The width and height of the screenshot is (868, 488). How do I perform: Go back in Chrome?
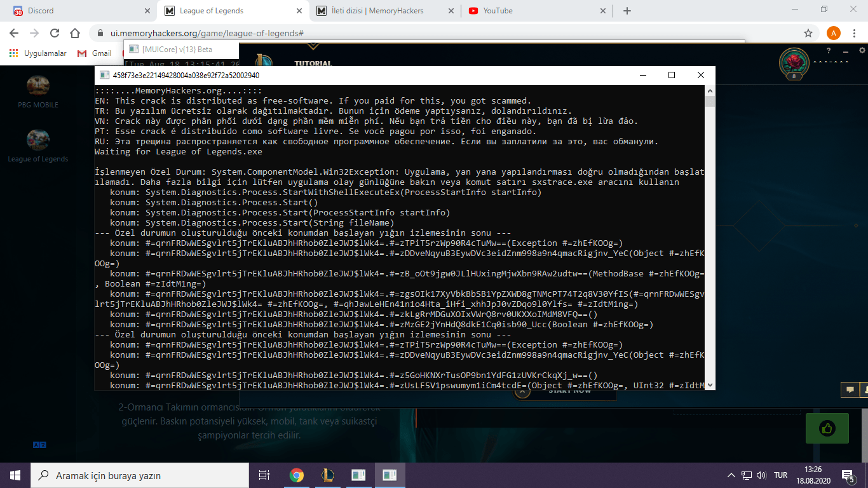tap(14, 33)
